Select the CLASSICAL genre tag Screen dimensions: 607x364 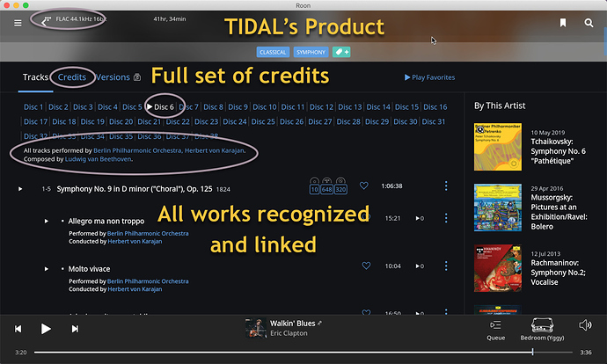click(273, 52)
